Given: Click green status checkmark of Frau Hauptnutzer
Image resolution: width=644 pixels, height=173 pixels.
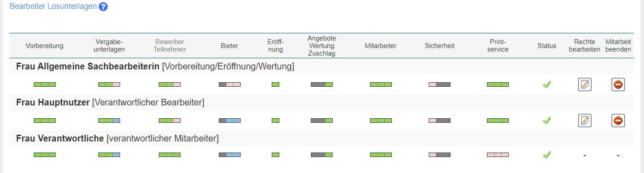Looking at the screenshot, I should click(x=547, y=121).
